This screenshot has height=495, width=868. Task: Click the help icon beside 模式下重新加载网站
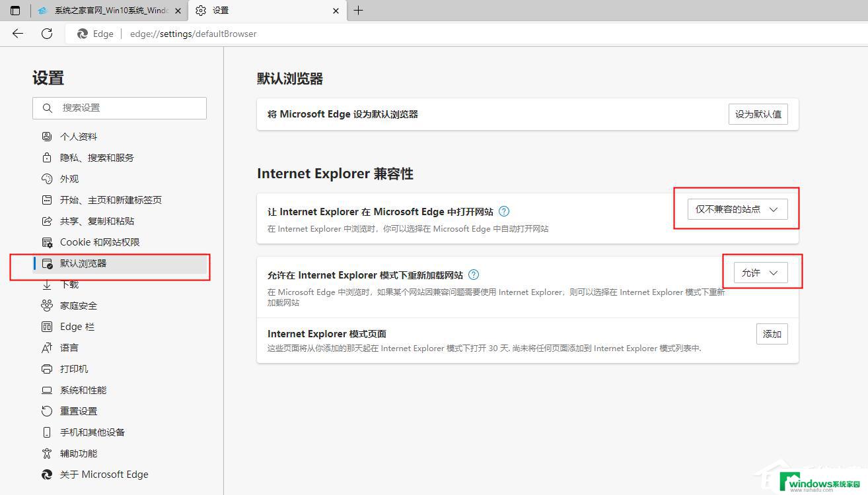[474, 275]
